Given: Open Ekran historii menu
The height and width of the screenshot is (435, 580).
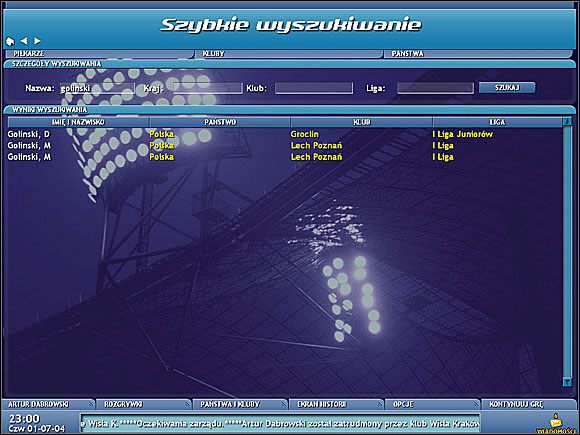Looking at the screenshot, I should pyautogui.click(x=336, y=404).
